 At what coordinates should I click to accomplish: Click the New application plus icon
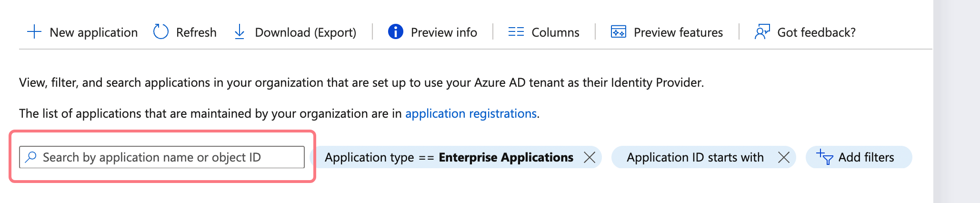point(34,32)
